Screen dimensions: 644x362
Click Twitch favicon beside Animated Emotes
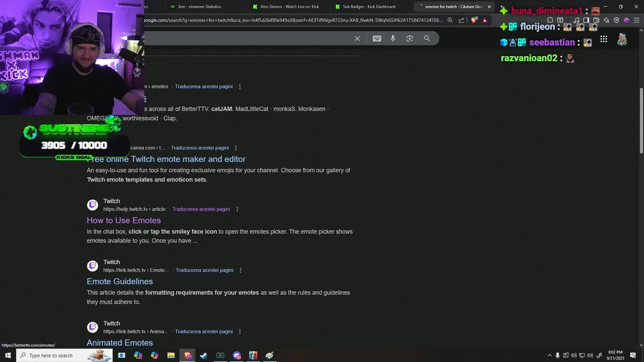[93, 327]
